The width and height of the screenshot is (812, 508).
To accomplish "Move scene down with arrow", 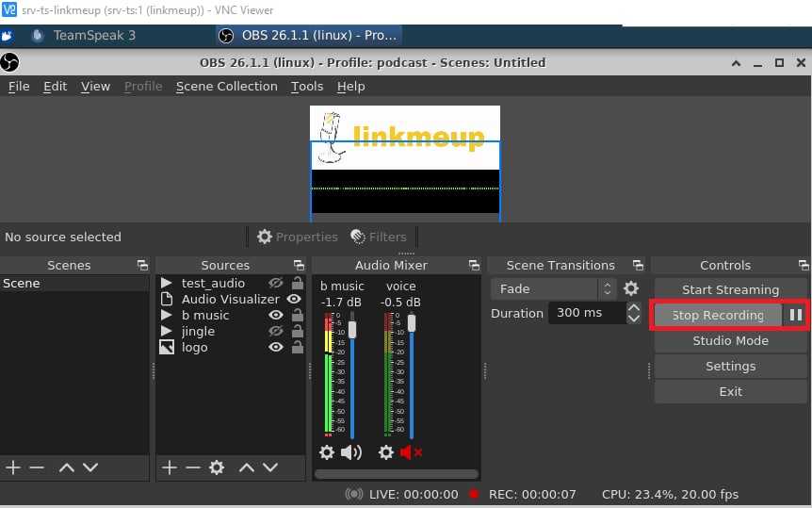I will click(x=90, y=467).
